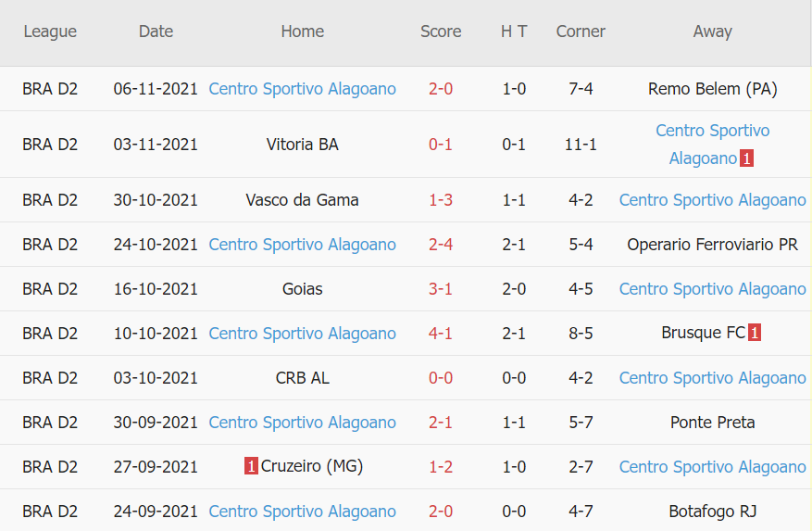This screenshot has height=531, width=812.
Task: Open the Remo Belem (PA) team link
Action: click(712, 89)
